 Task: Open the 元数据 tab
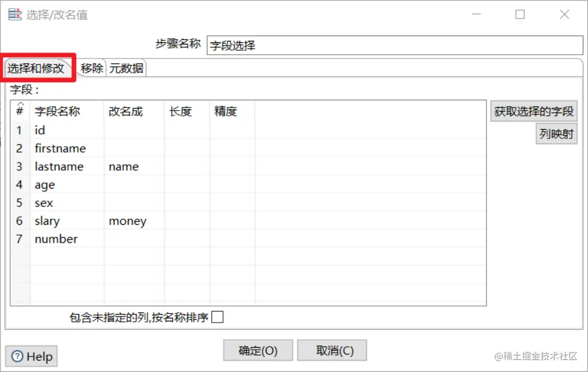pos(126,68)
